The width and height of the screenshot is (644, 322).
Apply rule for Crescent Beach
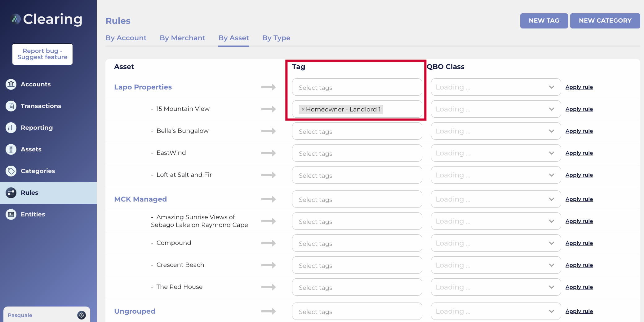(579, 265)
